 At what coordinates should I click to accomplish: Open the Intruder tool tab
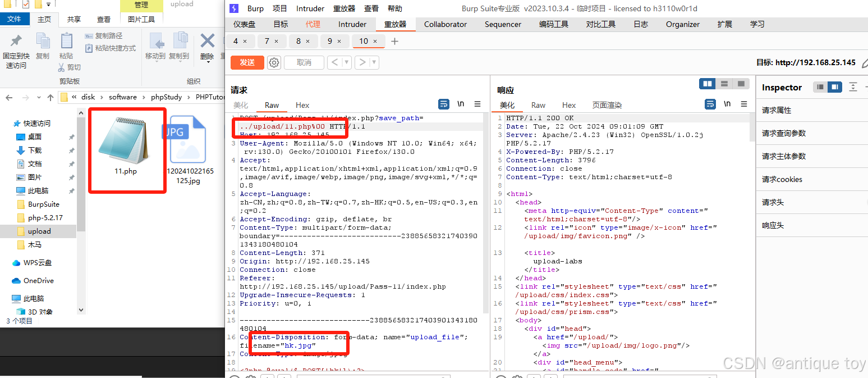point(352,24)
